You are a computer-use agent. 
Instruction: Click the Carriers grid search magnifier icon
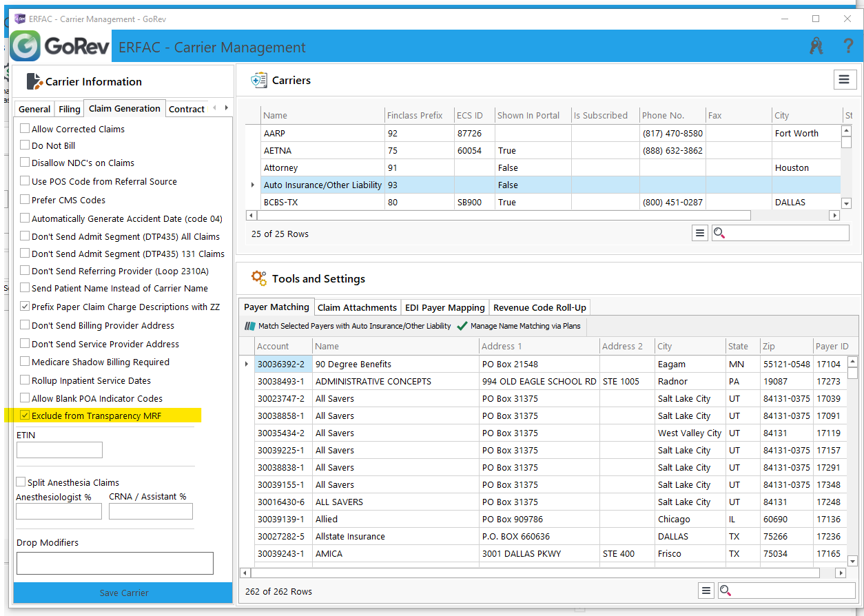tap(719, 233)
